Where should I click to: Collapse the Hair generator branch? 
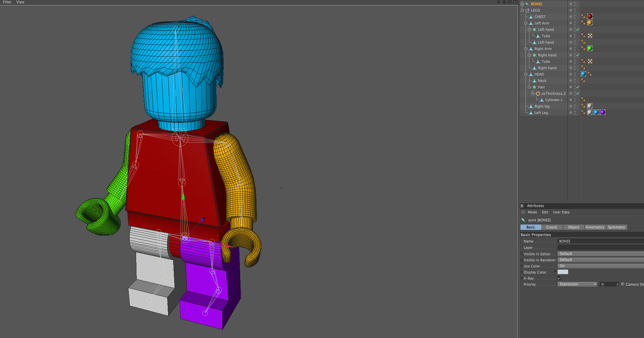(529, 87)
